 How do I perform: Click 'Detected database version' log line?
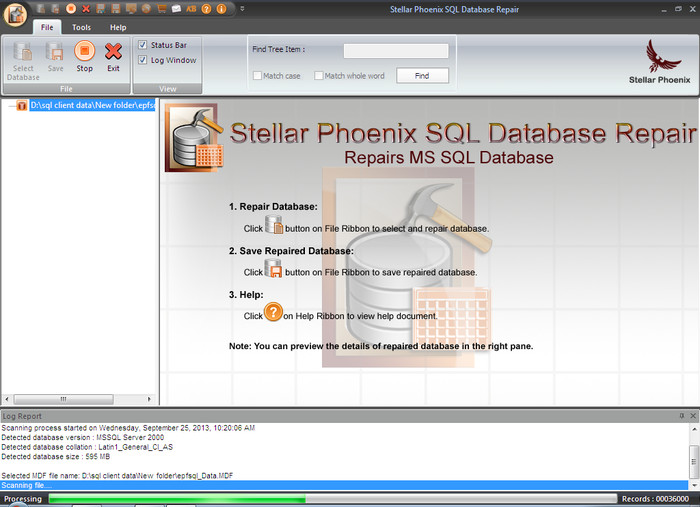point(83,437)
